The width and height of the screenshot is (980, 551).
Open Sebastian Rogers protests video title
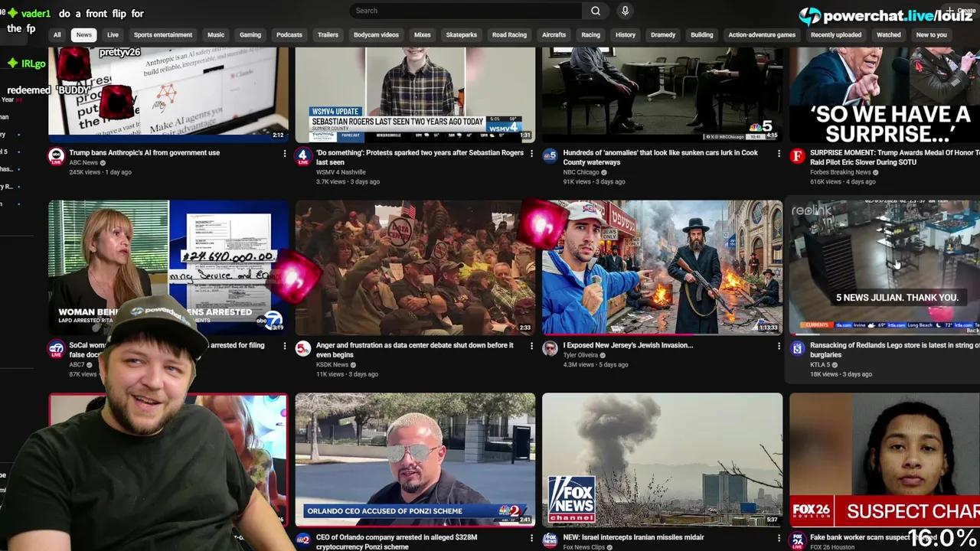(420, 158)
